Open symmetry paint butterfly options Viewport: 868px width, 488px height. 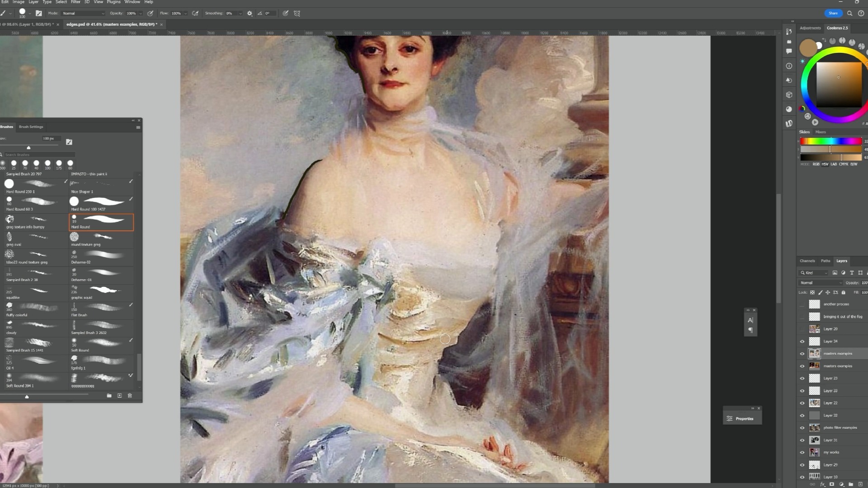point(297,14)
